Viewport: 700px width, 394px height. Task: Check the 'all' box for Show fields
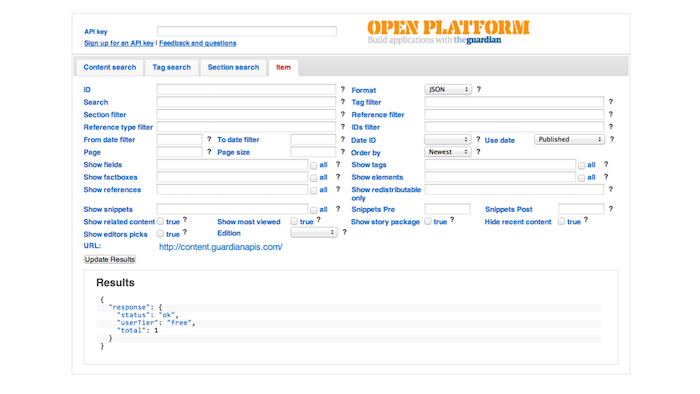[x=314, y=166]
